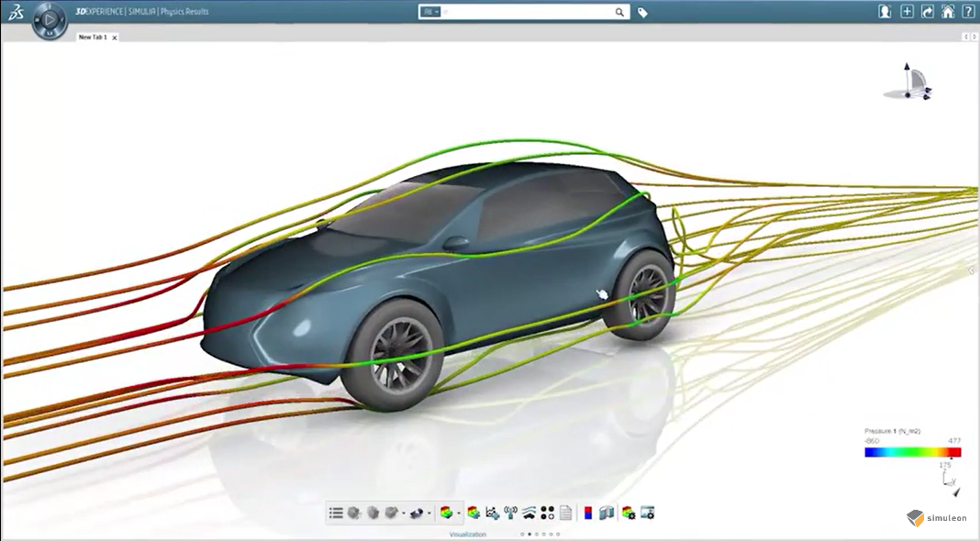Click the Share arrow icon
Viewport: 980px width, 541px height.
[x=929, y=12]
